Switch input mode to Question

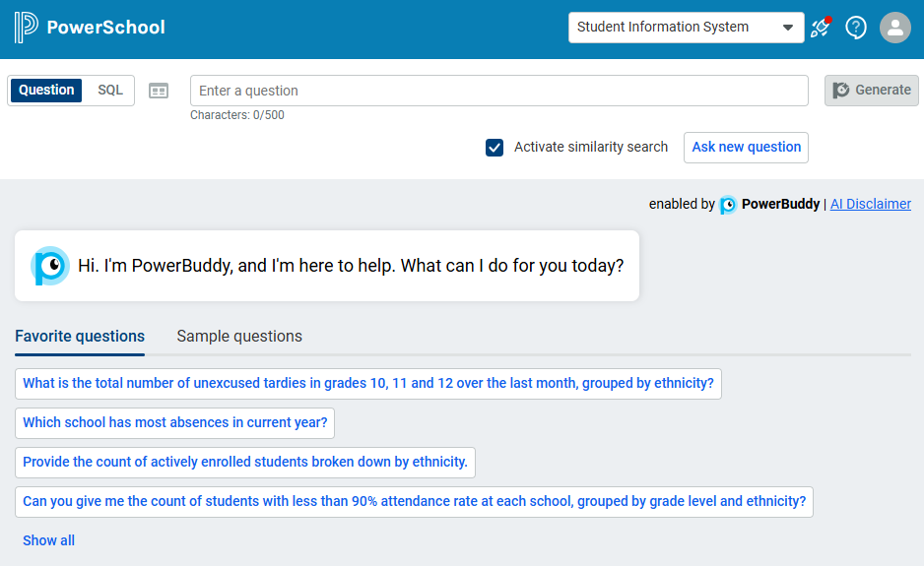(46, 91)
